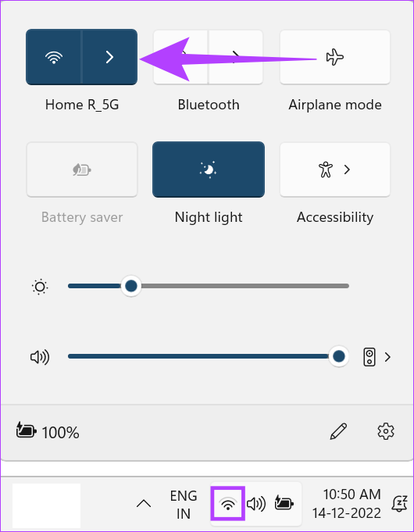Screen dimensions: 414x532
Task: Select a sound output device icon
Action: coord(369,357)
